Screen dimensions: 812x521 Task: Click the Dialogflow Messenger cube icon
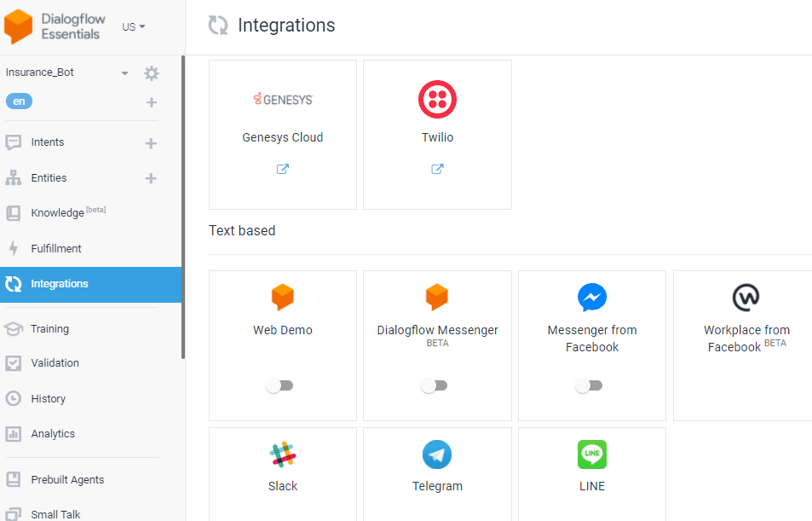point(437,297)
